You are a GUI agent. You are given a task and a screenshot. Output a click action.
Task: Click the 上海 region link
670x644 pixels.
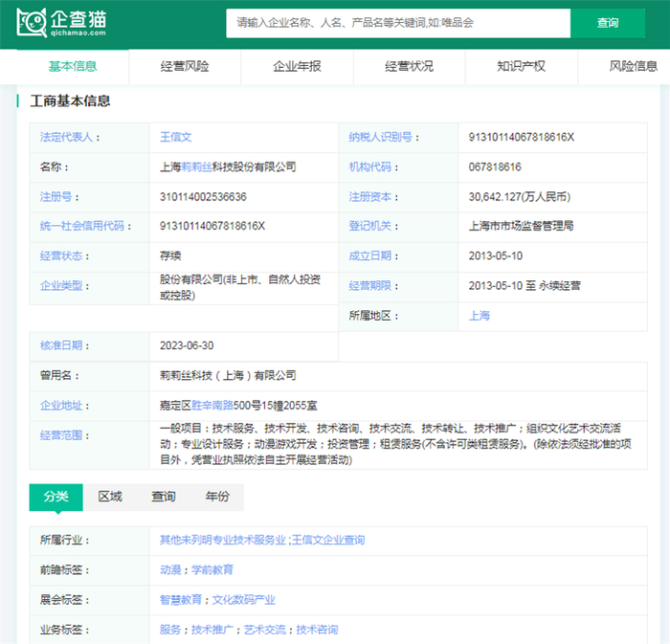tap(479, 315)
